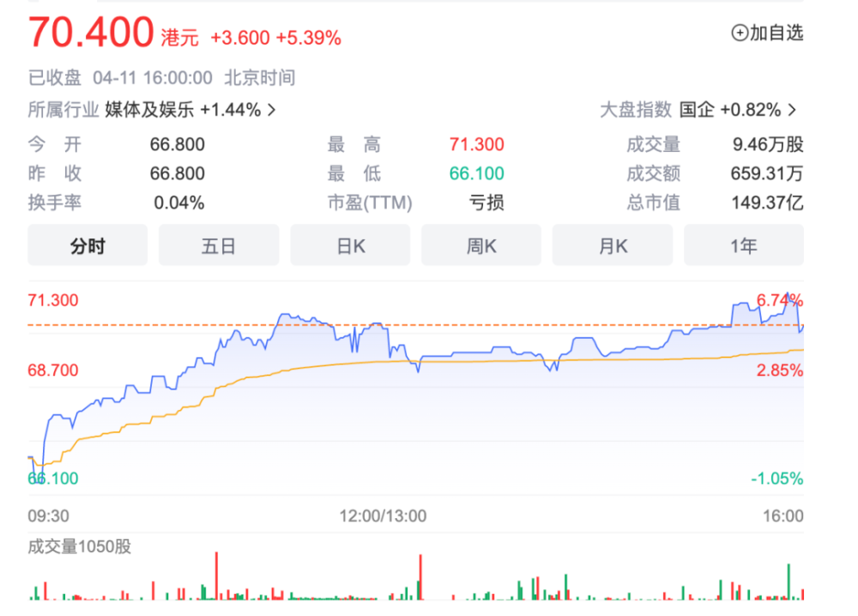Open the 日K chart tab
This screenshot has height=616, width=858.
click(350, 245)
